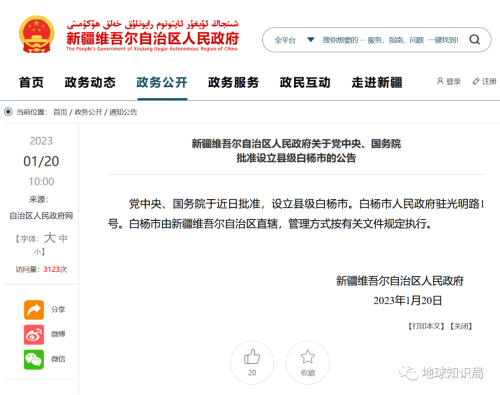Click 打印本文 to print article
The image size is (500, 395).
click(426, 326)
